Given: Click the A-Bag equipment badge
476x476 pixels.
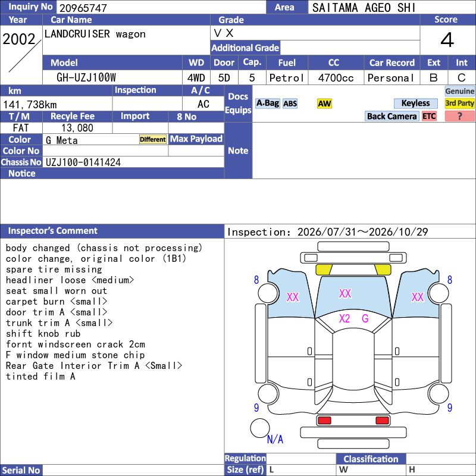Looking at the screenshot, I should pyautogui.click(x=267, y=103).
